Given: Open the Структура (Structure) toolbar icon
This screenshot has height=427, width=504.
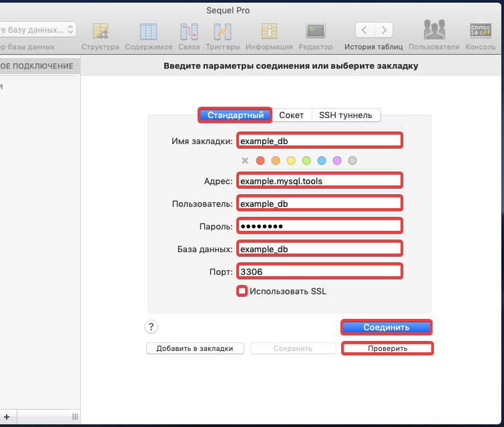Looking at the screenshot, I should (100, 31).
